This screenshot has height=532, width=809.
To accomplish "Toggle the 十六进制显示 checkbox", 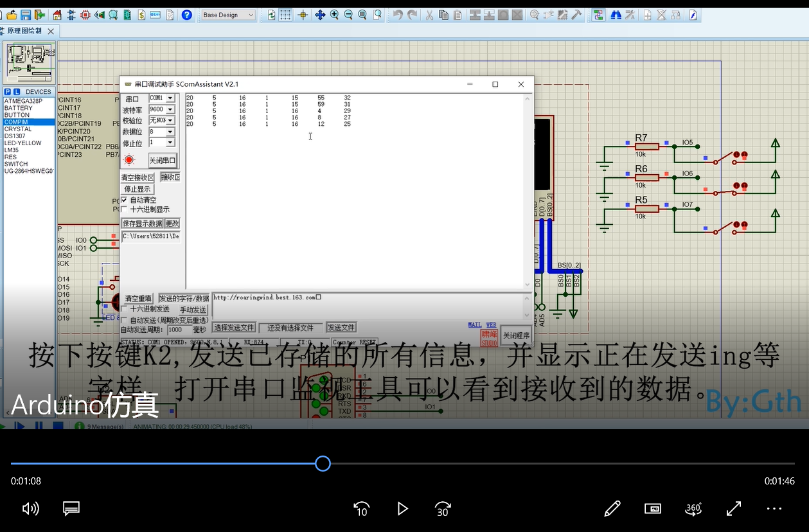I will tap(125, 209).
